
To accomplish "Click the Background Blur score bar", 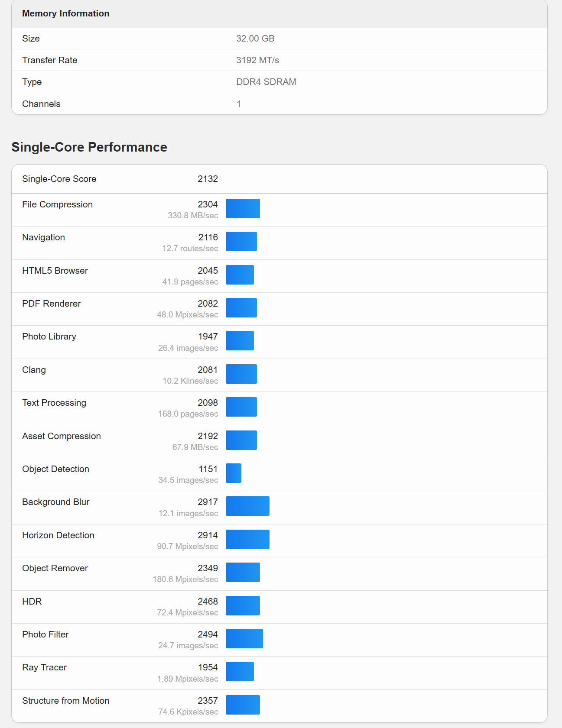I will pyautogui.click(x=247, y=506).
